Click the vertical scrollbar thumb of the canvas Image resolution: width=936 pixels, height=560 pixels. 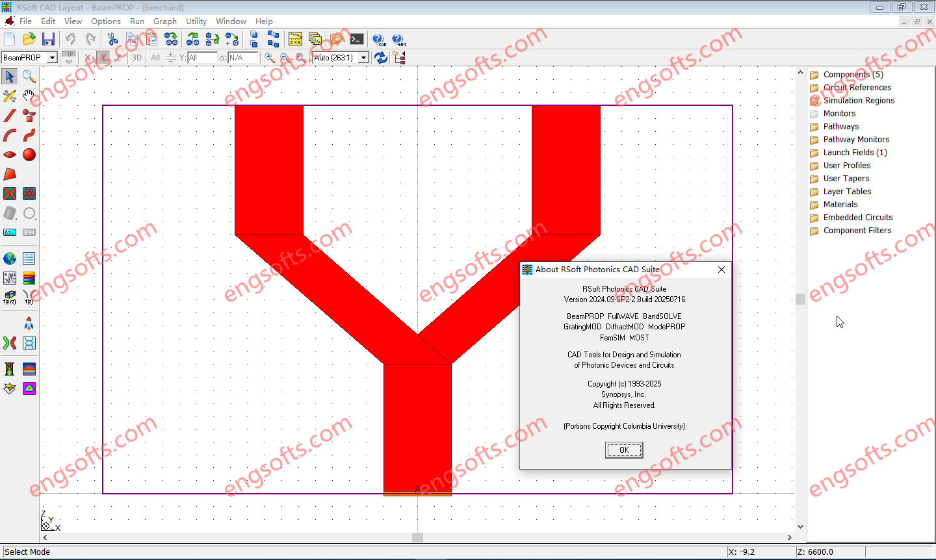(x=800, y=299)
